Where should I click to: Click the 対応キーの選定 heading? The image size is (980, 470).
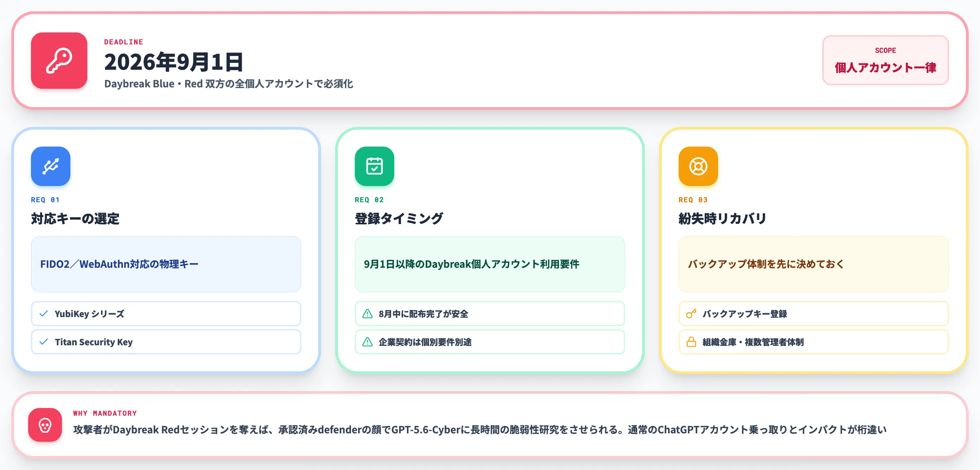click(75, 219)
